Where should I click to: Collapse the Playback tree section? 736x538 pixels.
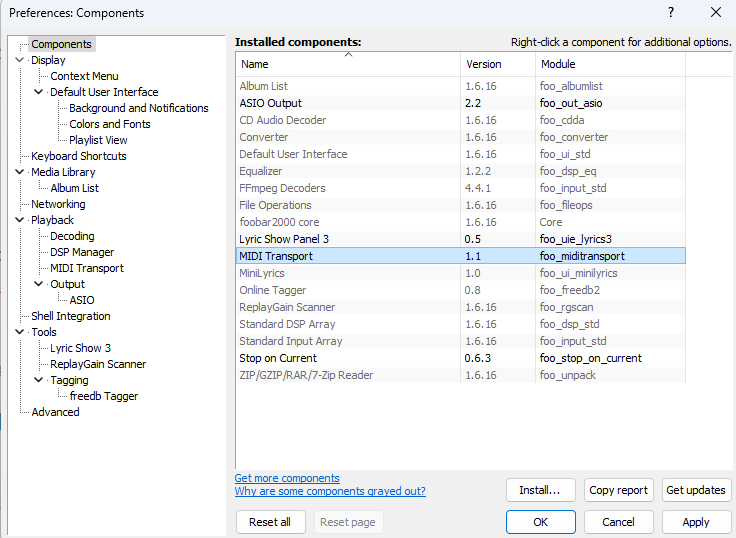[20, 220]
